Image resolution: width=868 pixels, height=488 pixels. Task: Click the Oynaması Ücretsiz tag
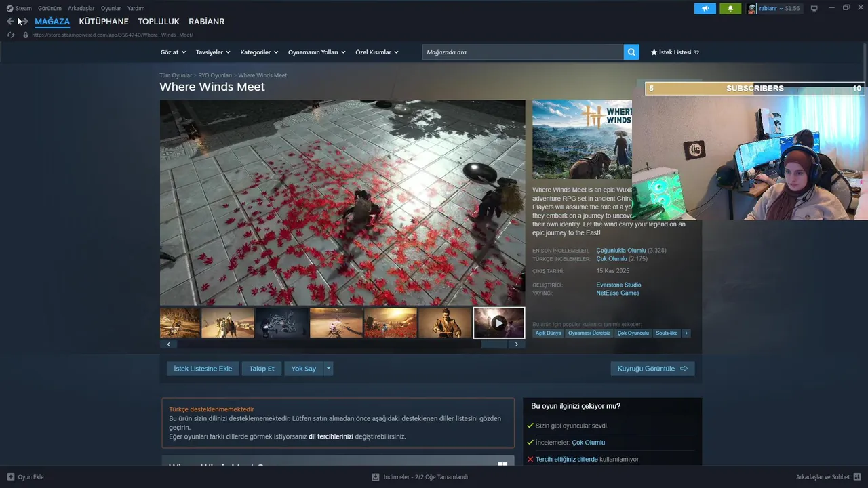pyautogui.click(x=589, y=333)
